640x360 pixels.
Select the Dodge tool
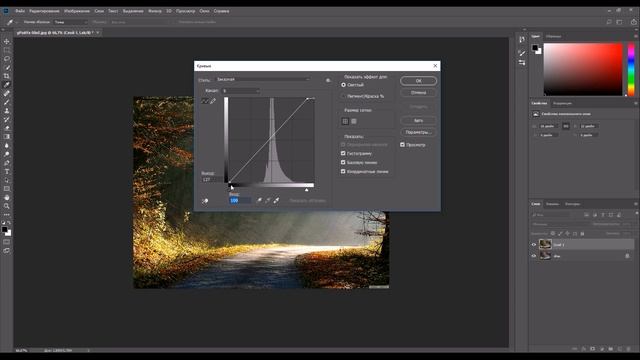[7, 154]
